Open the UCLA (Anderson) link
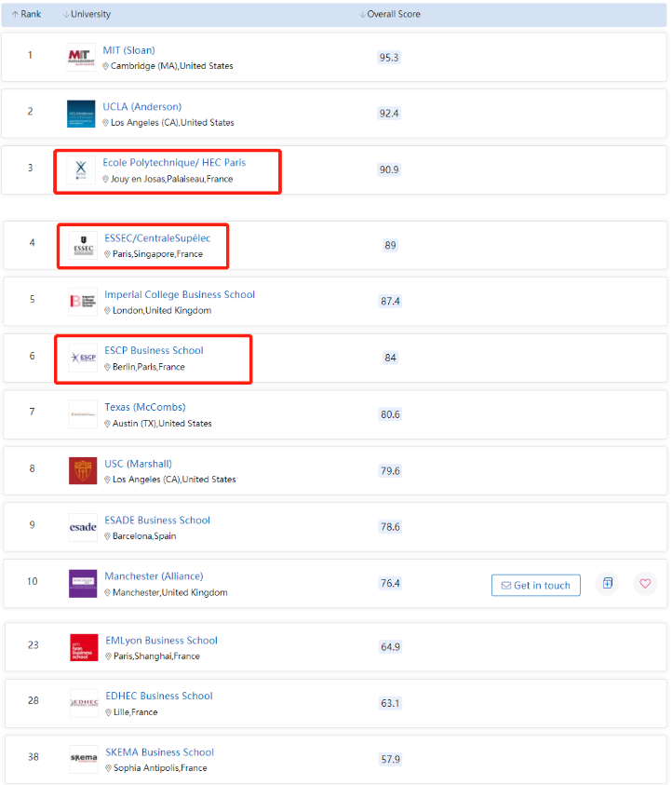Viewport: 672px width, 785px height. tap(142, 107)
